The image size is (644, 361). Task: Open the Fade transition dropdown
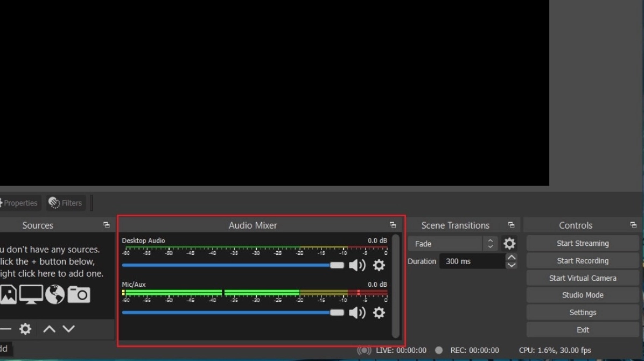451,244
